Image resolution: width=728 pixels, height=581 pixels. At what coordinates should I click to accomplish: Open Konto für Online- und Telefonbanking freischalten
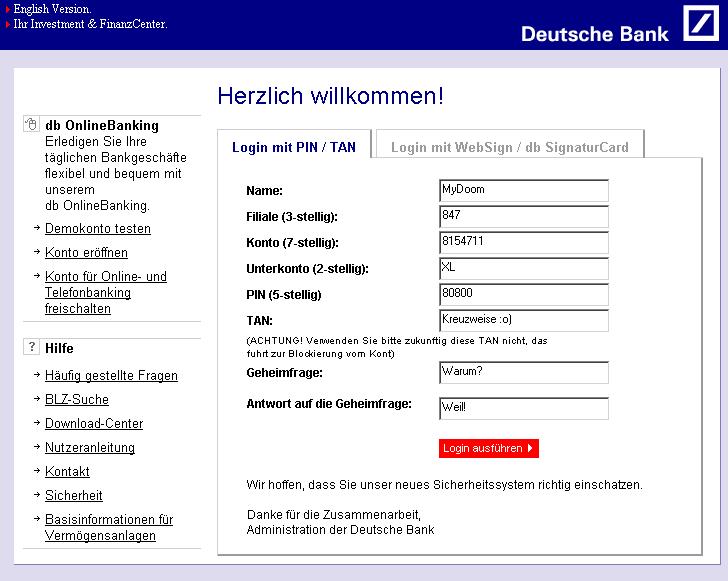(105, 293)
